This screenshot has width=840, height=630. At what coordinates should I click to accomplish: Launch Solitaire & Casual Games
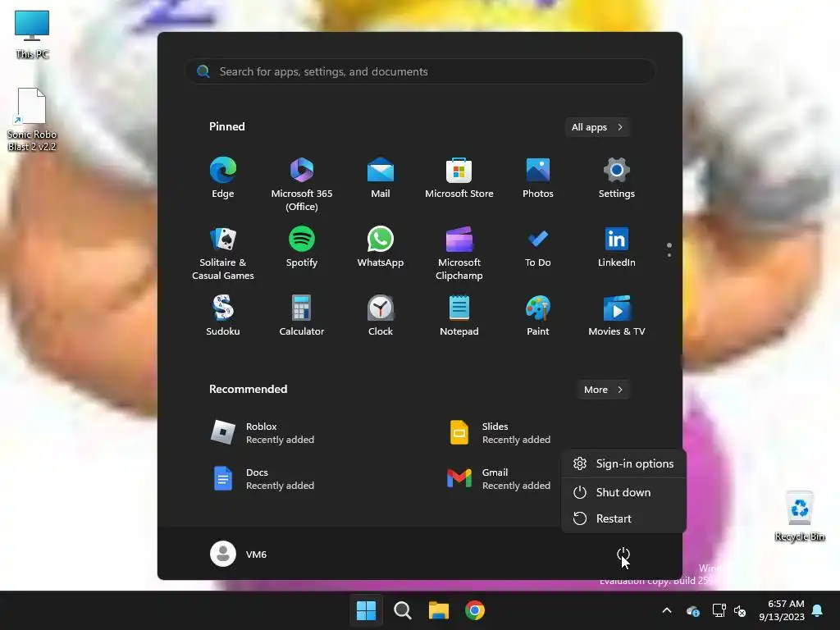(223, 253)
